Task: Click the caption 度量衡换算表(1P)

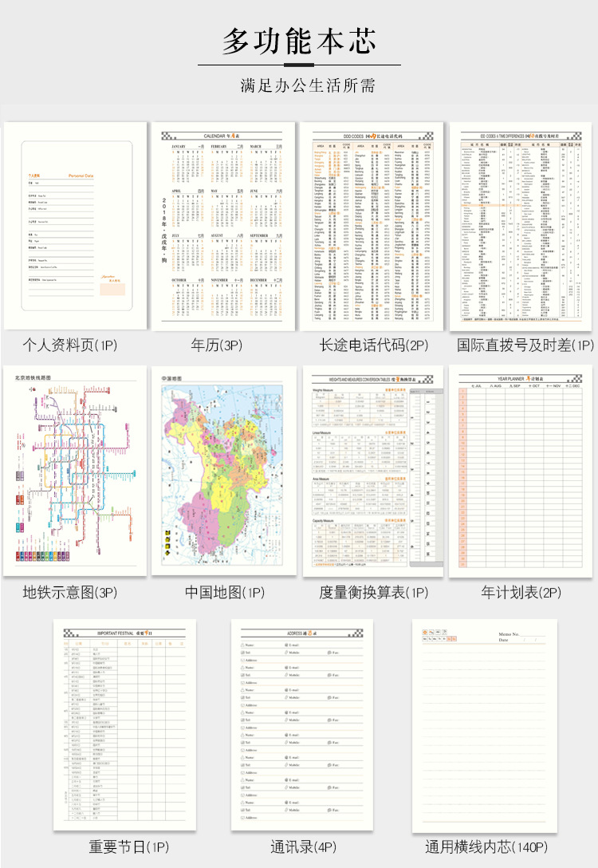Action: point(374,592)
